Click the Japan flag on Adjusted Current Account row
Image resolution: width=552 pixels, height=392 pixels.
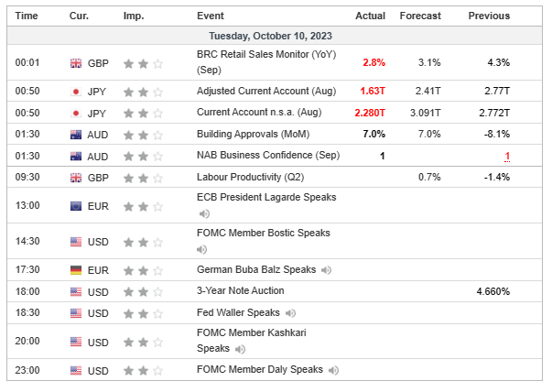(x=76, y=92)
